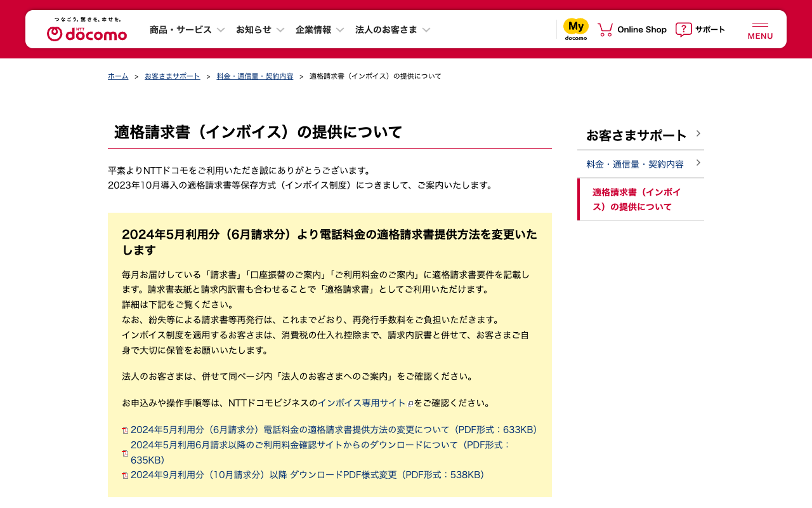Click the current page breadcrumb 適格請求書（インボイス）の提供について
This screenshot has height=508, width=812.
pos(376,76)
